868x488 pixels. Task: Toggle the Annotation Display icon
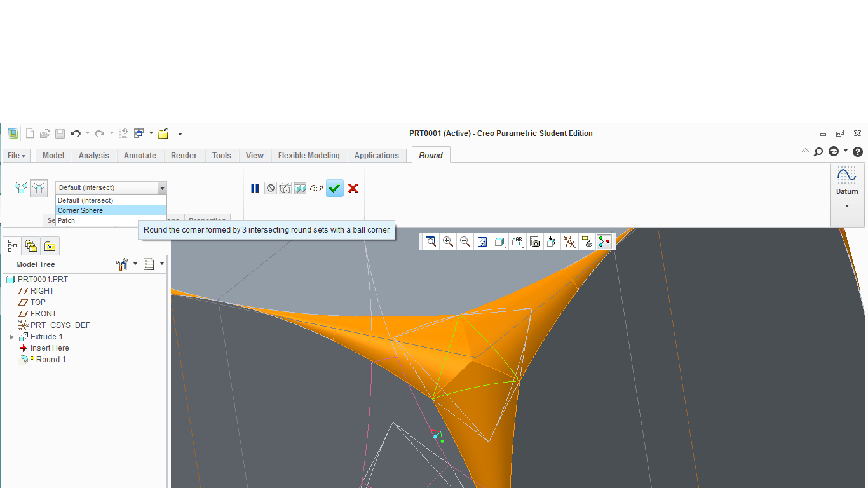(x=587, y=241)
